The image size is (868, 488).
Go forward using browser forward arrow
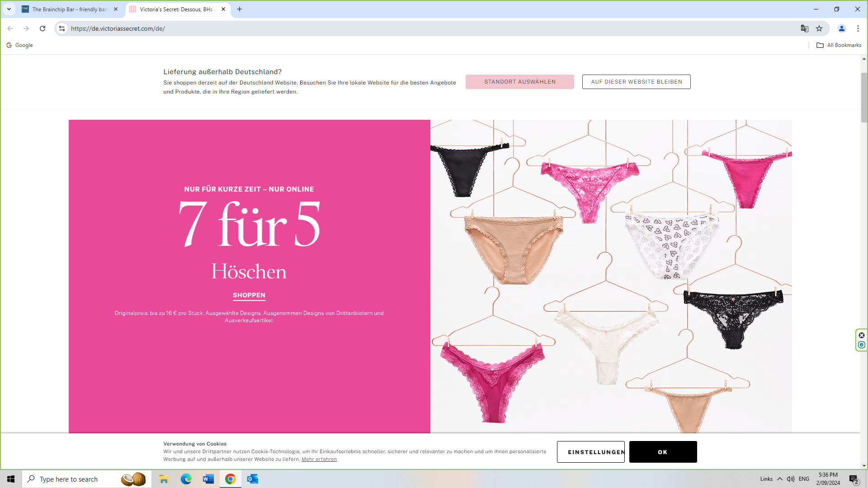tap(26, 28)
